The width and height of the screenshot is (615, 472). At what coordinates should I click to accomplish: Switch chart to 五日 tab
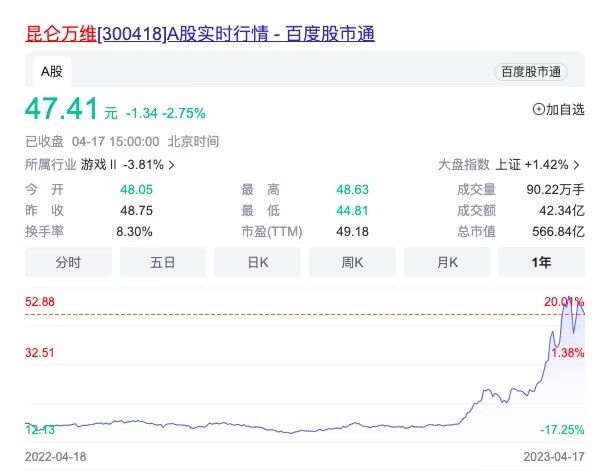[163, 262]
